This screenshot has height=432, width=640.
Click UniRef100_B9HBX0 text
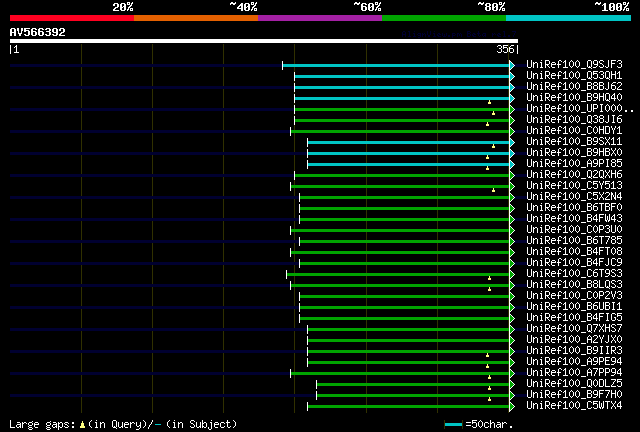(574, 153)
